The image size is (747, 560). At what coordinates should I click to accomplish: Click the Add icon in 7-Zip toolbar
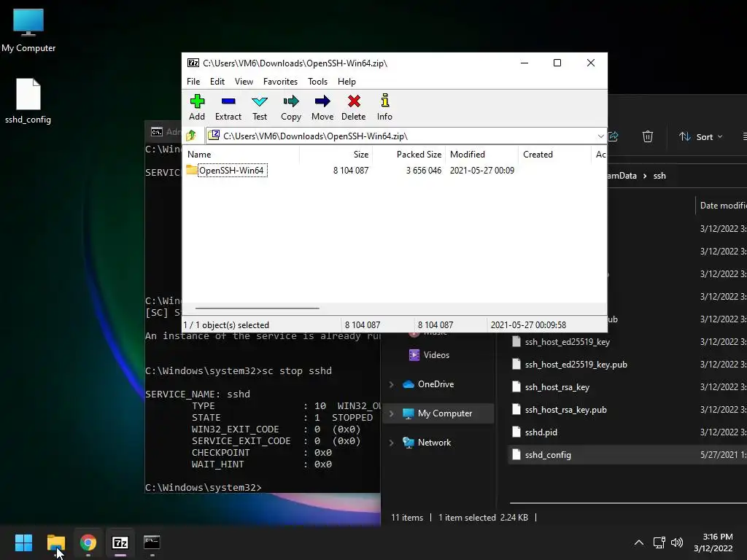[197, 107]
